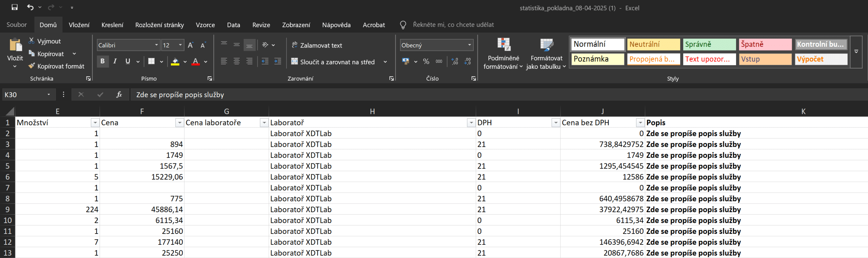Toggle Italic formatting button
Screen dimensions: 868x258
[x=115, y=61]
